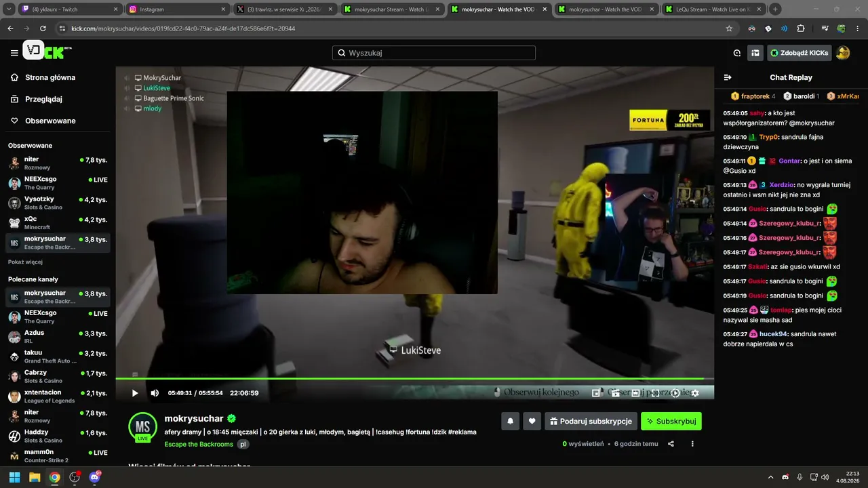The image size is (868, 488).
Task: Switch to the mokrysuchar Stream tab
Action: [391, 9]
